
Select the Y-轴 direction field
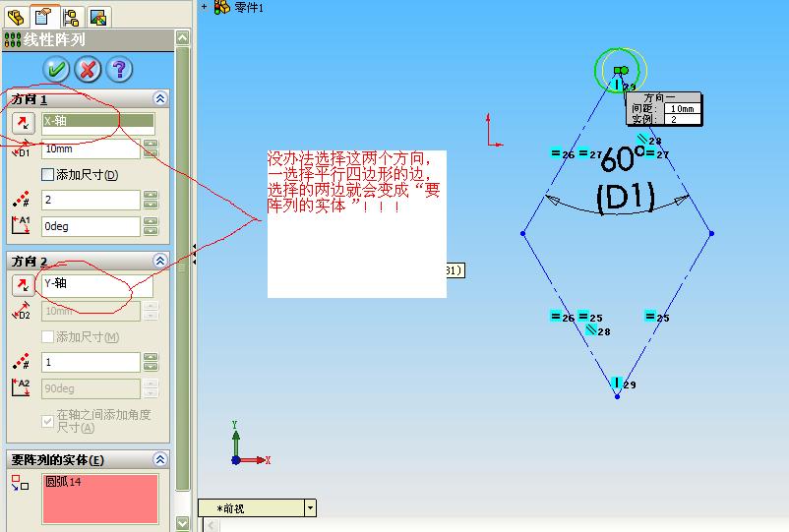coord(97,285)
